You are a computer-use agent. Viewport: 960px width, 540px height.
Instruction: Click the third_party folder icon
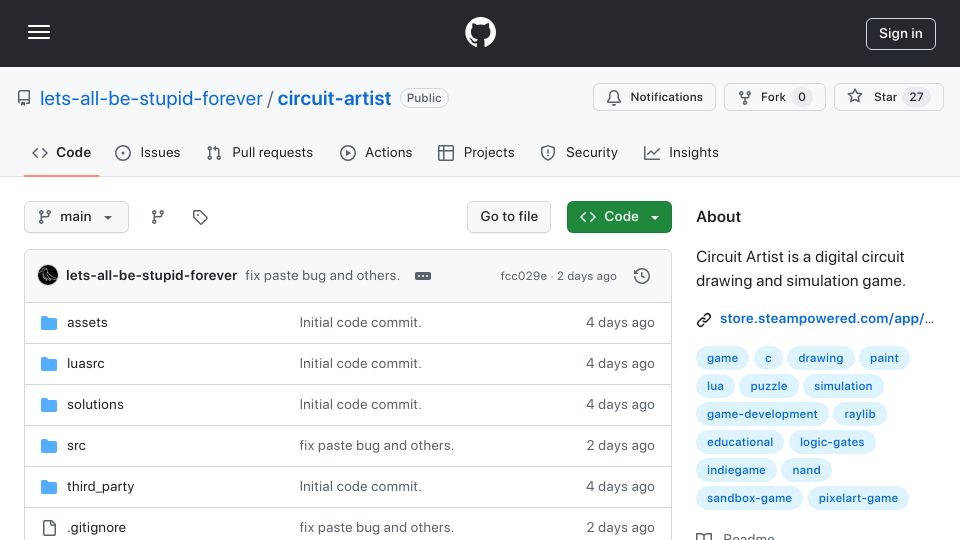[x=49, y=487]
